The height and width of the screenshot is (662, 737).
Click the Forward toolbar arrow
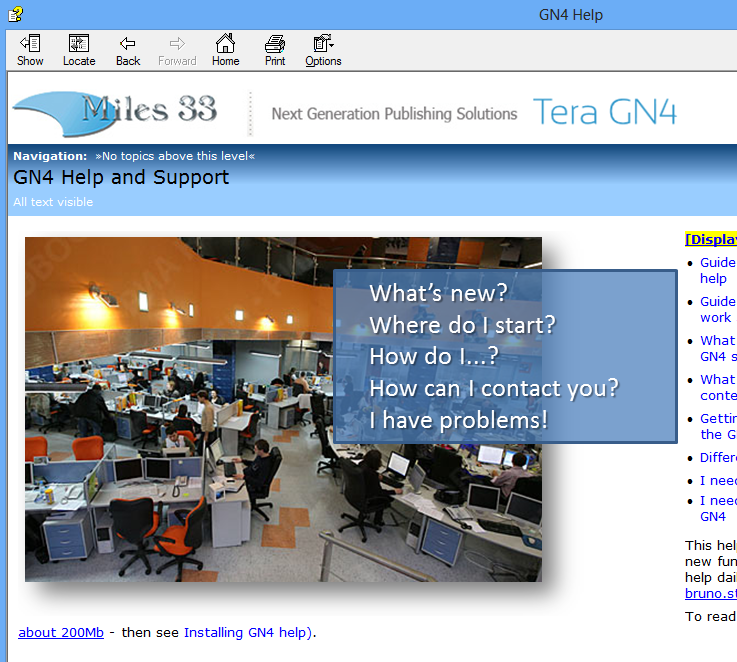pos(177,50)
